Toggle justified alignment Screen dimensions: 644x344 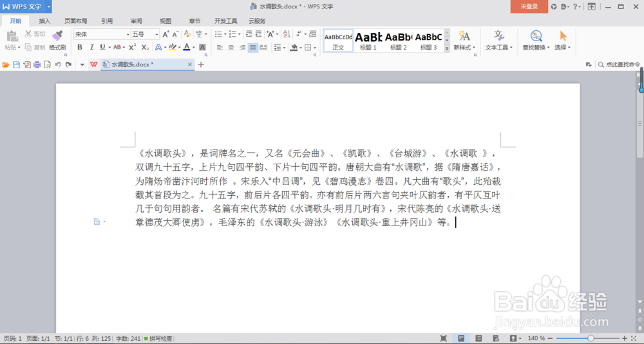pyautogui.click(x=252, y=48)
